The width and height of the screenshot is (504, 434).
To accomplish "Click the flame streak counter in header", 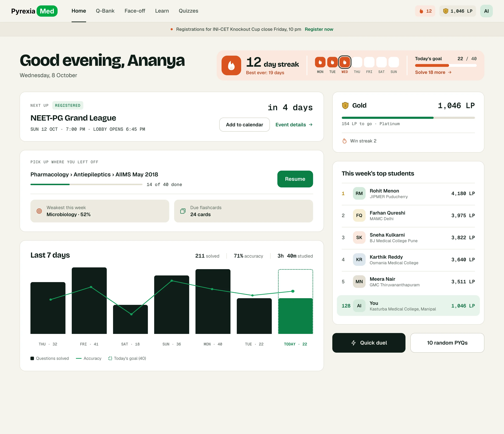I will (x=425, y=11).
